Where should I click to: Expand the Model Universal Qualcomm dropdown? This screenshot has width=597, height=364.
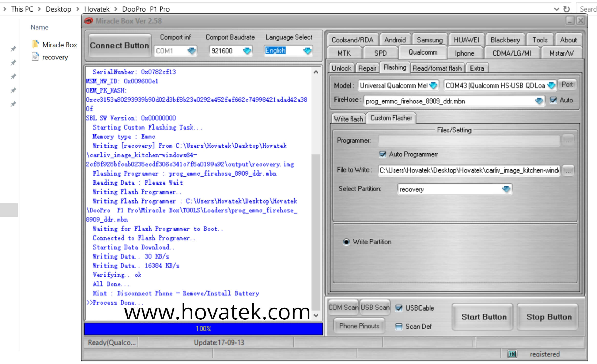(433, 85)
